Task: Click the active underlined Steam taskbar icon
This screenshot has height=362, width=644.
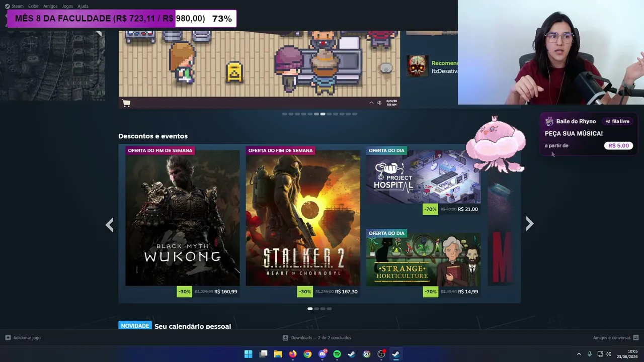Action: 396,354
